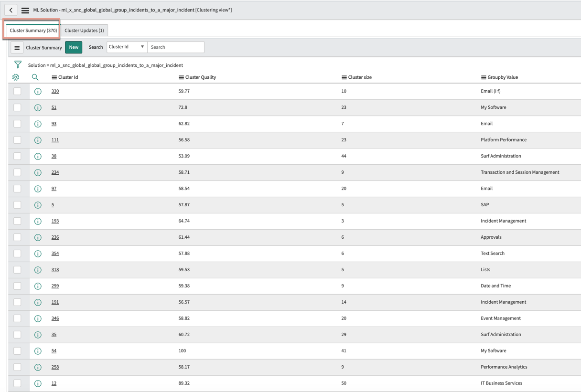Screen dimensions: 581x392
Task: Open the form context menu hamburger icon
Action: tap(25, 10)
